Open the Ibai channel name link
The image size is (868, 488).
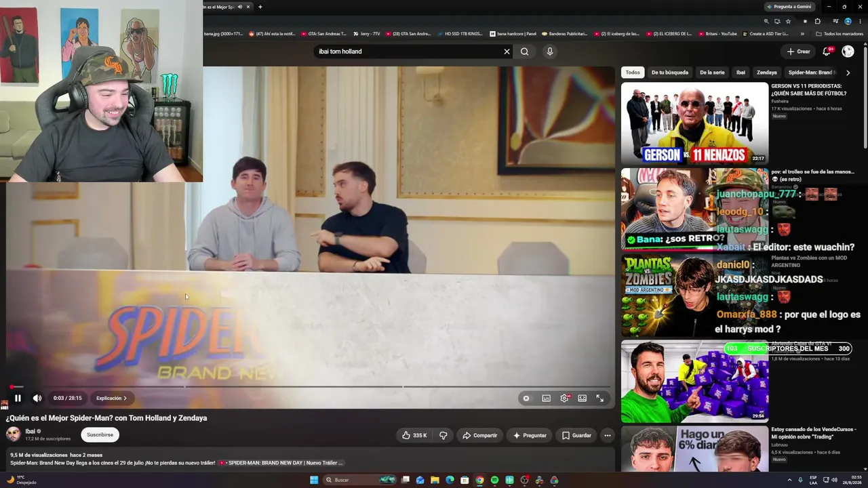[x=30, y=431]
